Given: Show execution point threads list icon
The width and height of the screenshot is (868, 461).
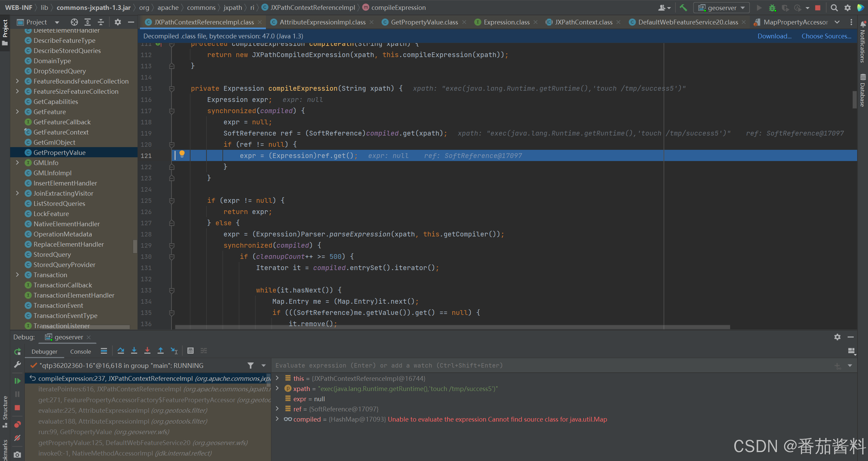Looking at the screenshot, I should (x=104, y=351).
